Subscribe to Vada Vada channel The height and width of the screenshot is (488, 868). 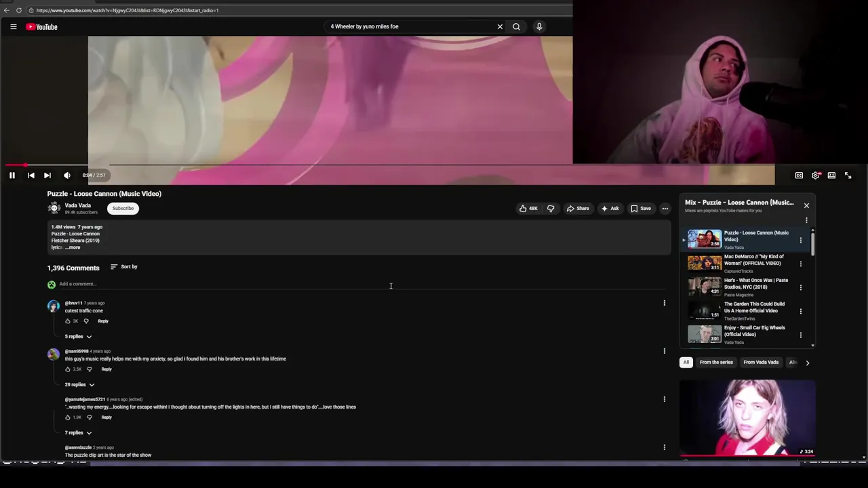[123, 208]
